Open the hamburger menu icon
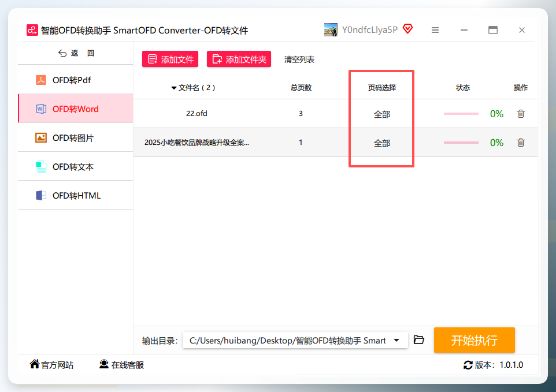The width and height of the screenshot is (556, 392). (x=435, y=30)
